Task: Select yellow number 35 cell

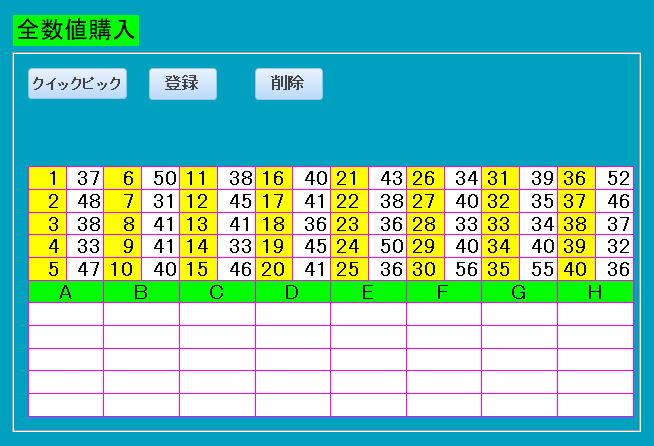Action: [501, 269]
